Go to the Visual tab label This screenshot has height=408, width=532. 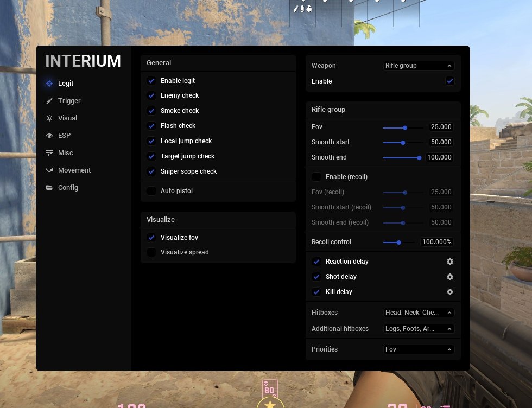pos(67,118)
